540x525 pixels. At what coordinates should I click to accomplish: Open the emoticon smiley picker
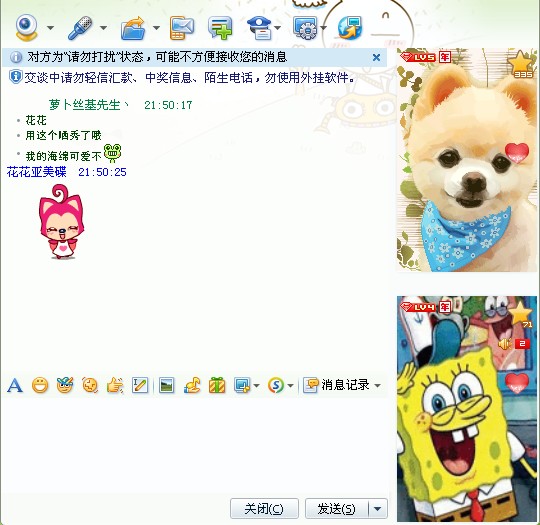tap(40, 385)
